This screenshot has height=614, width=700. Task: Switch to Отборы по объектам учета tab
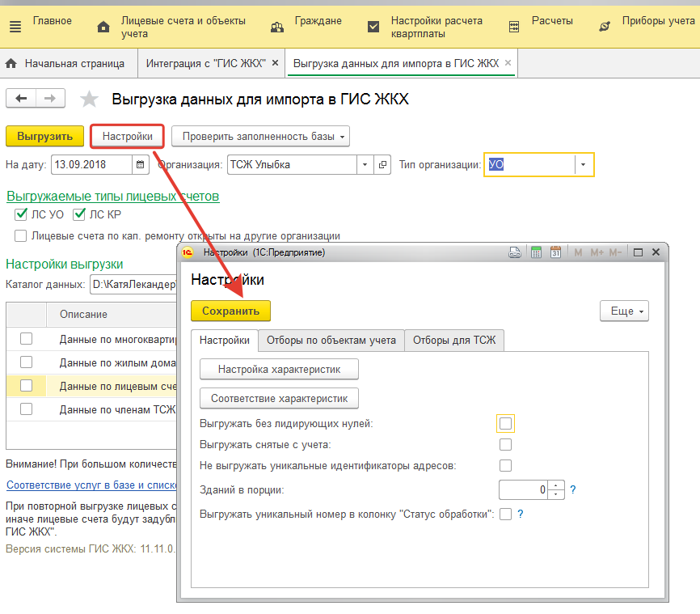[x=331, y=341]
